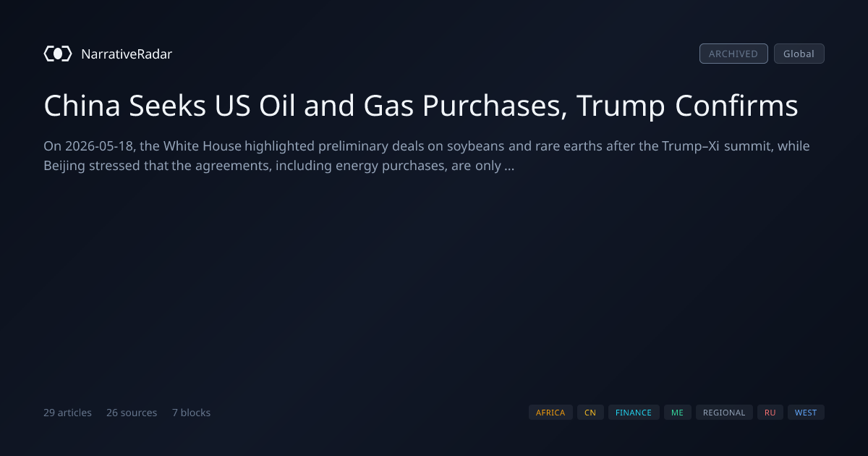The height and width of the screenshot is (456, 868).
Task: Open the NarrativeRadar brand name link
Action: coord(127,54)
